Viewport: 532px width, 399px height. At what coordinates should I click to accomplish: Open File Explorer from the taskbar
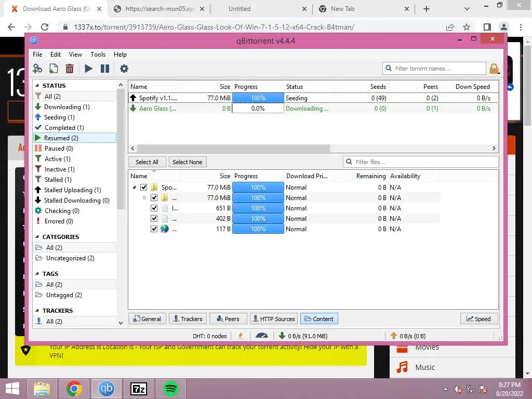tap(42, 389)
